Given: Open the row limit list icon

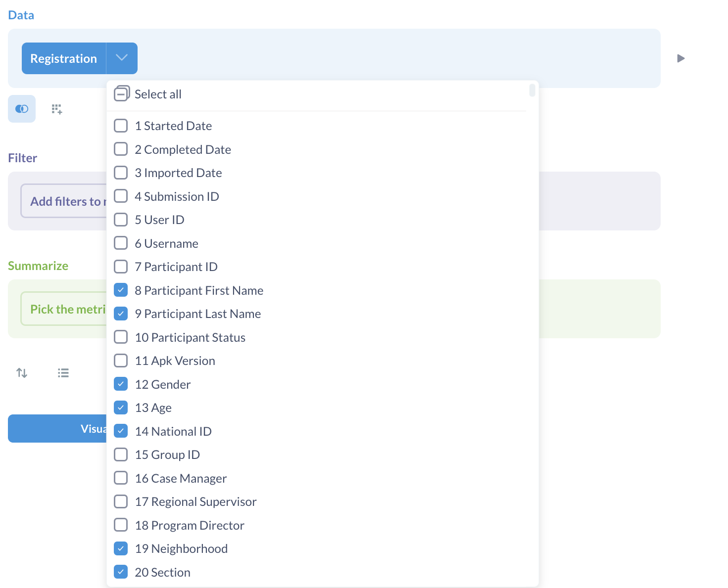Looking at the screenshot, I should pos(63,372).
